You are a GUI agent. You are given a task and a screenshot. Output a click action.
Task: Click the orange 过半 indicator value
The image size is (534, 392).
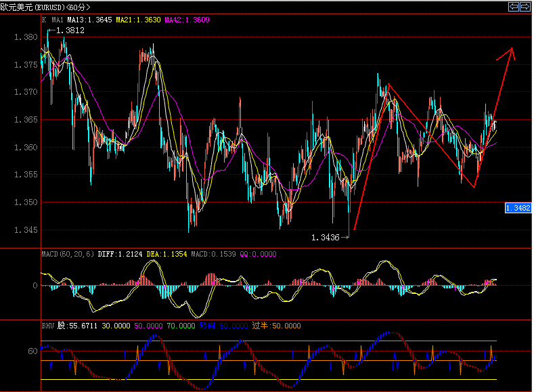pos(276,326)
